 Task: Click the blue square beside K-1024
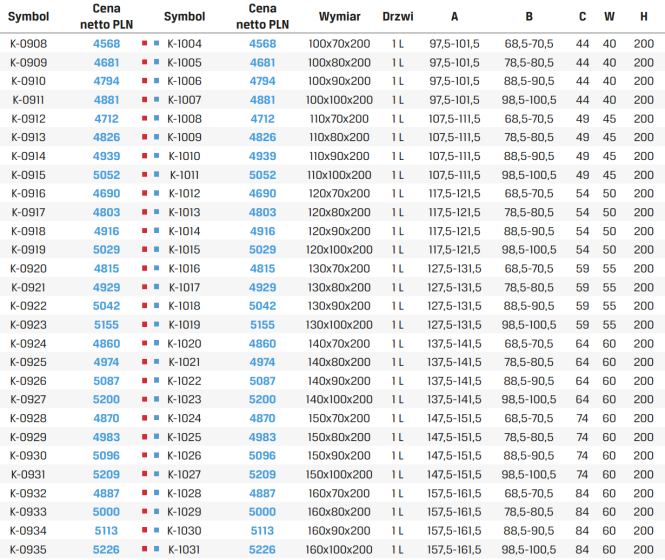tap(156, 418)
